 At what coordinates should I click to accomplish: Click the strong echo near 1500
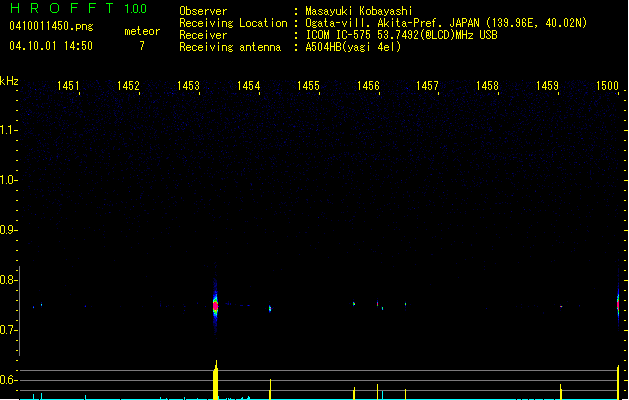pyautogui.click(x=618, y=304)
